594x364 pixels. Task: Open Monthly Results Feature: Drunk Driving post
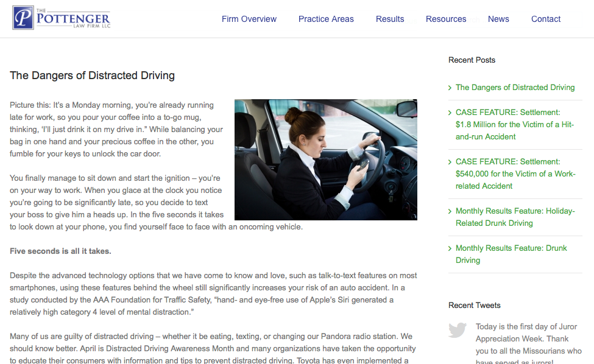point(511,254)
